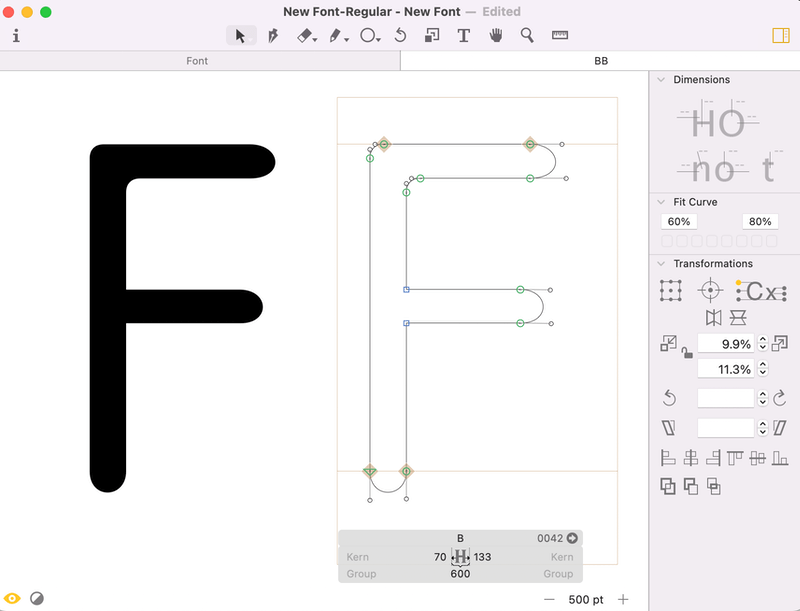The height and width of the screenshot is (611, 800).
Task: Select the Draw (pen) tool
Action: tap(274, 35)
